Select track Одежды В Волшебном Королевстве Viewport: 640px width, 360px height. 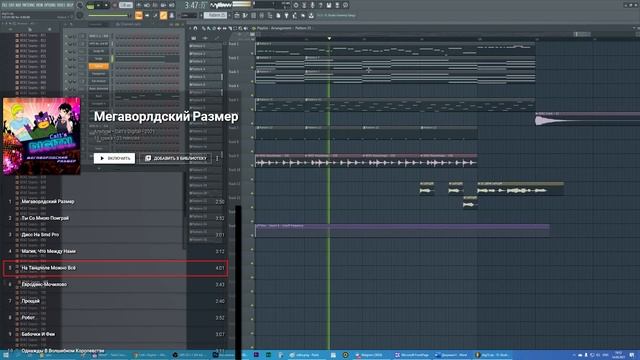(x=62, y=351)
